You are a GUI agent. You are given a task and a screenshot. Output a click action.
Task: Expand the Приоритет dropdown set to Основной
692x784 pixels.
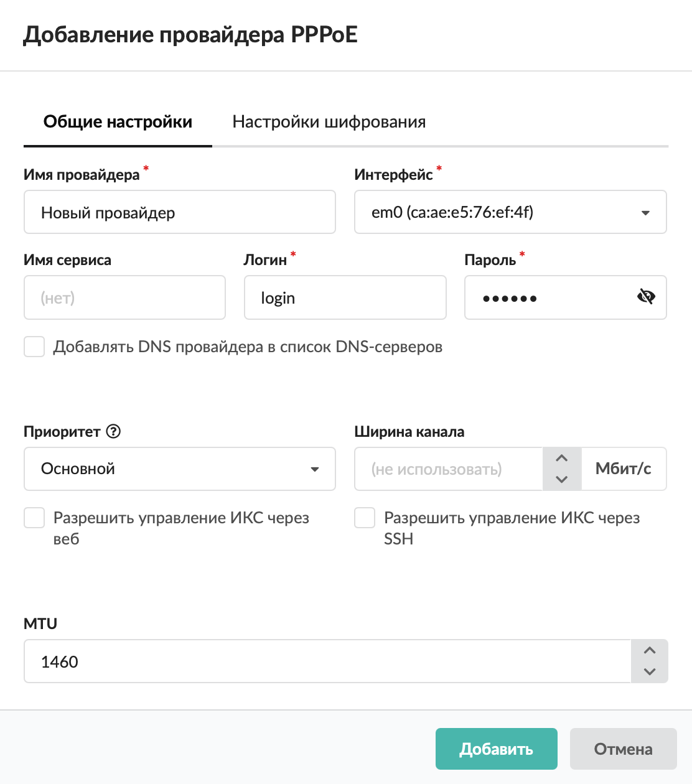[179, 469]
